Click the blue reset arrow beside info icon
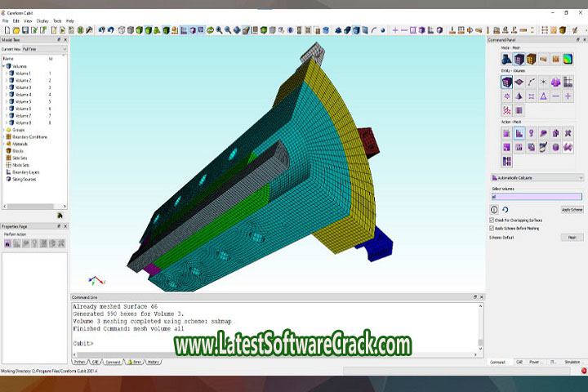 506,210
